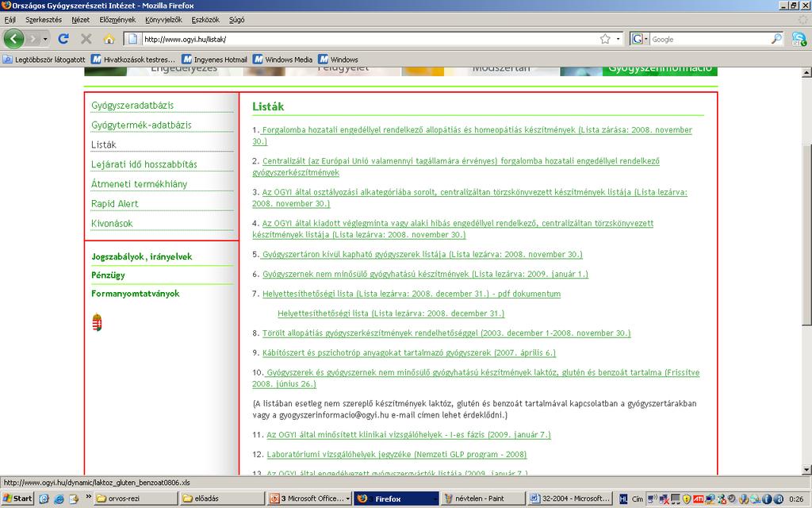Open Gyógytermék-adatbázis sidebar link
The height and width of the screenshot is (508, 812).
coord(141,125)
